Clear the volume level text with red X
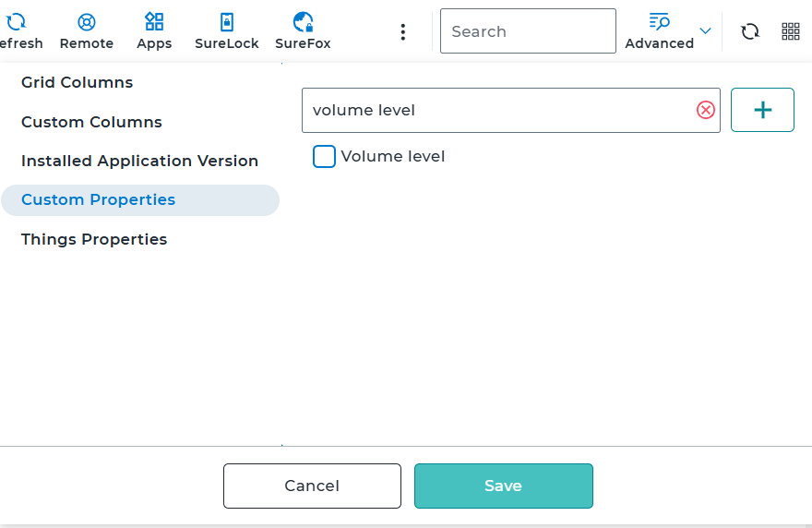812x528 pixels. 705,111
